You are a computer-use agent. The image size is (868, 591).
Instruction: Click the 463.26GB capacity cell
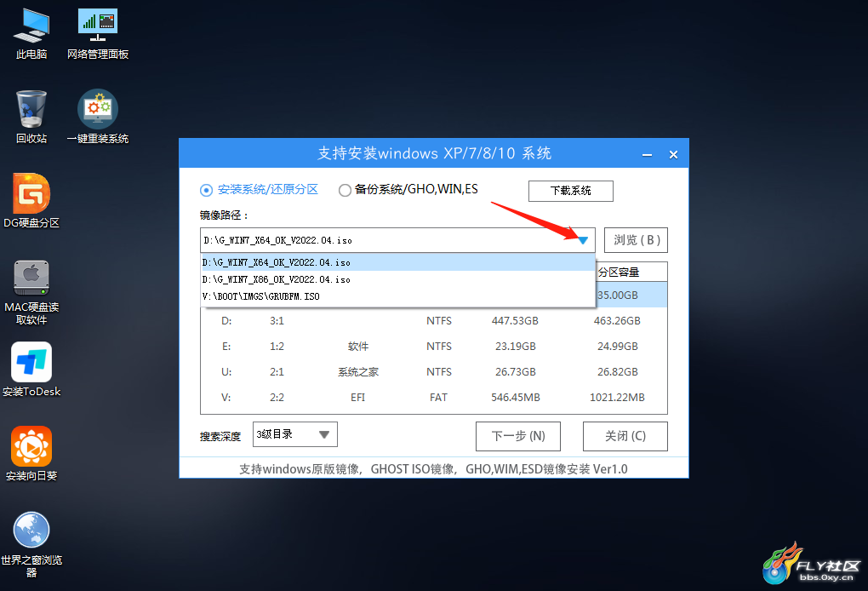(x=617, y=321)
